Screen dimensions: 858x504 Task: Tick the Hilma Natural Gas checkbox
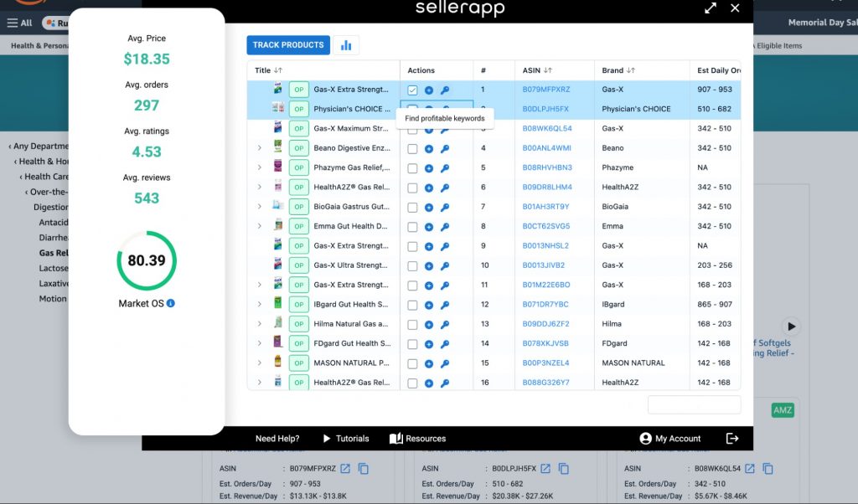(412, 325)
